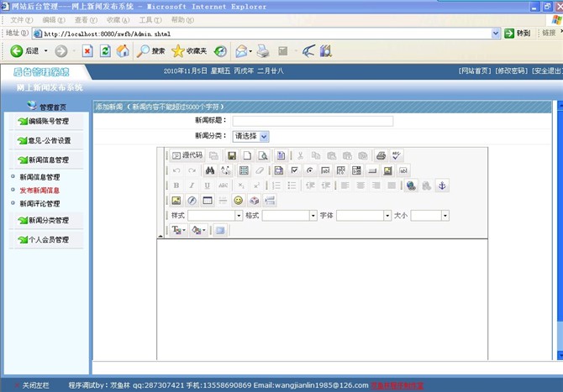Maximize editor with the fit window icon
563x392 pixels.
[220, 230]
